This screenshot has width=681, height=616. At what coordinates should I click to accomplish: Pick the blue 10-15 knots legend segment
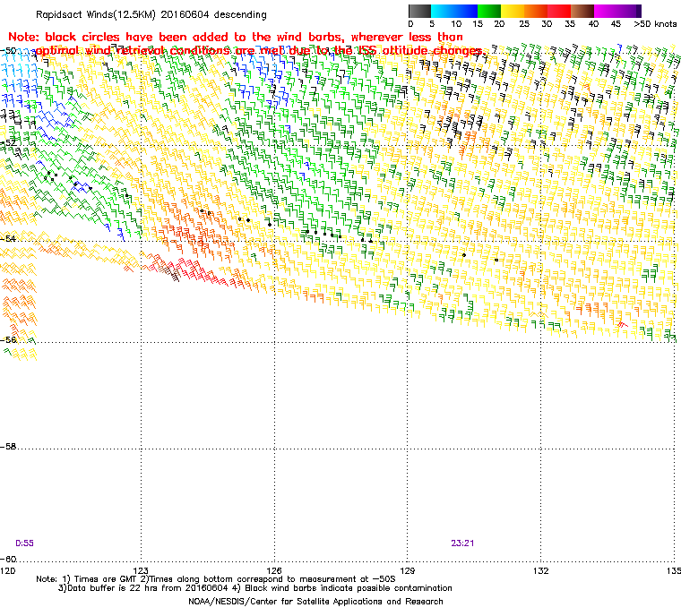tap(466, 11)
